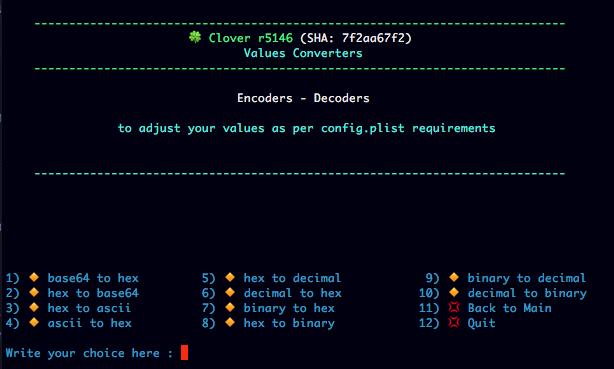Click the 'Values Converters' heading
Screen dimensions: 614x369
[303, 53]
